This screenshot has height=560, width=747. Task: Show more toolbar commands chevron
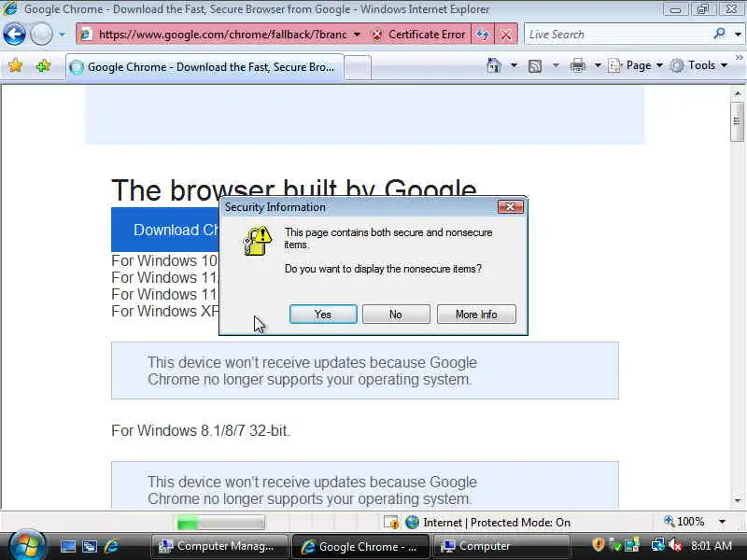pos(739,58)
